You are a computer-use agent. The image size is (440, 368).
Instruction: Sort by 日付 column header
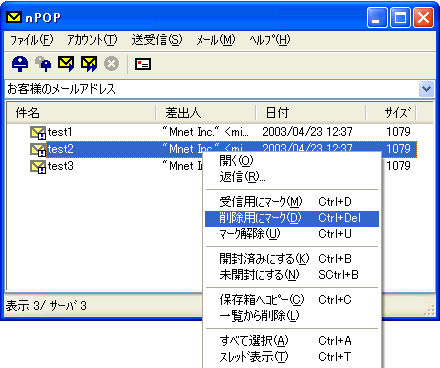click(x=311, y=113)
